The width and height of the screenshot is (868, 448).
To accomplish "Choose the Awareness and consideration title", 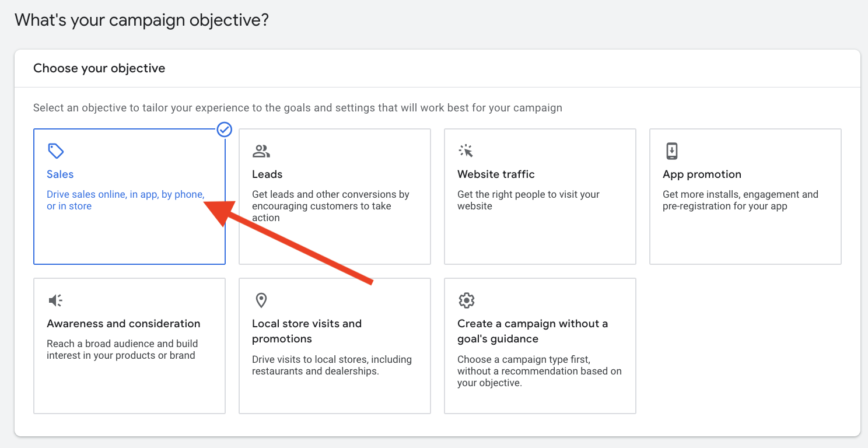I will [124, 324].
